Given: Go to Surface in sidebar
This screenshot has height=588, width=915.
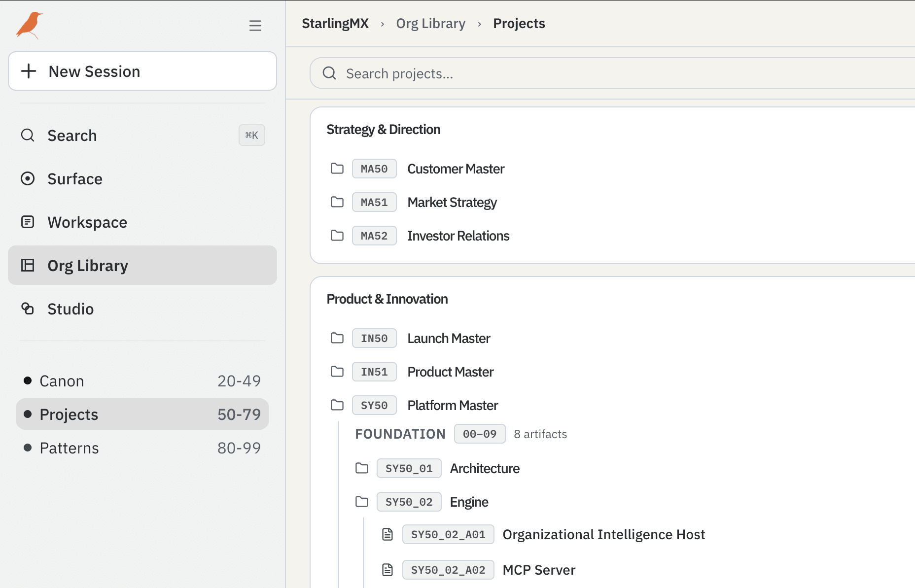Looking at the screenshot, I should (x=142, y=178).
